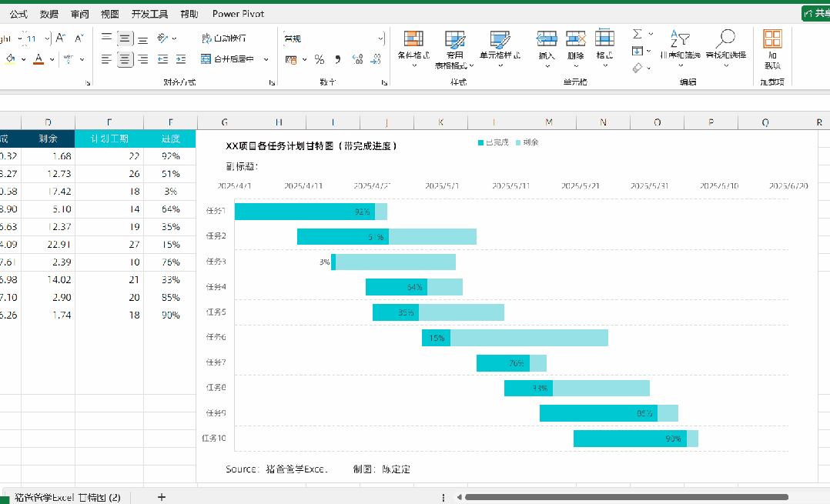Open the font size 11 dropdown
The width and height of the screenshot is (830, 504).
click(47, 38)
